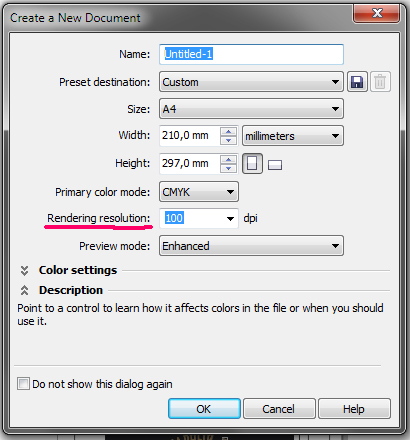
Task: Open the Preview mode Enhanced dropdown
Action: pyautogui.click(x=251, y=246)
